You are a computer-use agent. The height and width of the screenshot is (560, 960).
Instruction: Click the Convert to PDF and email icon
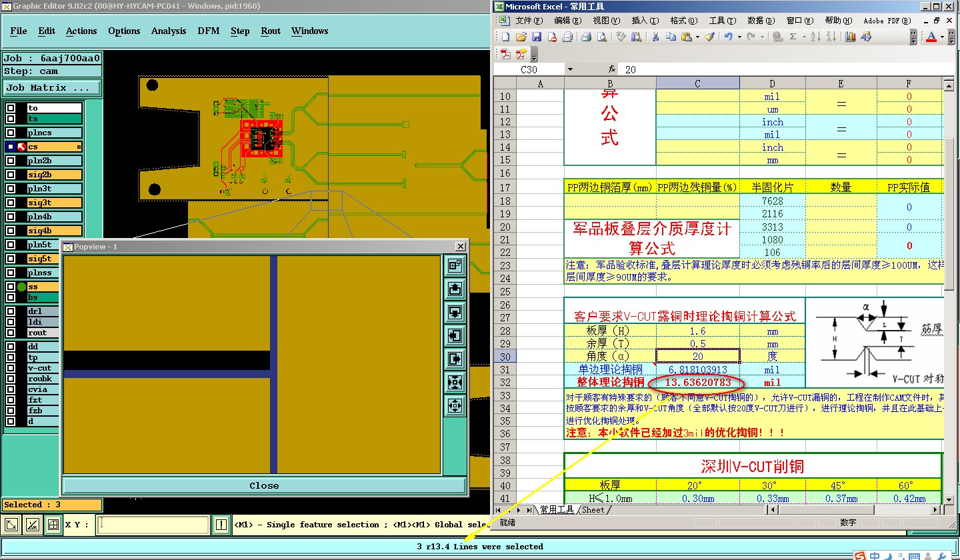click(521, 54)
